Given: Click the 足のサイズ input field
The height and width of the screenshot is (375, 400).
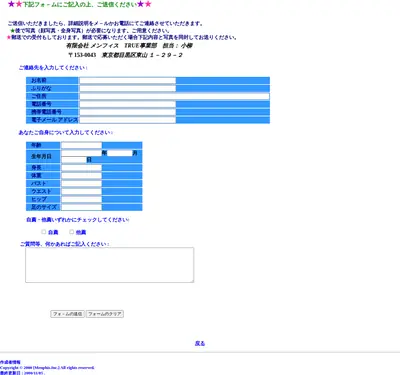Looking at the screenshot, I should [81, 207].
